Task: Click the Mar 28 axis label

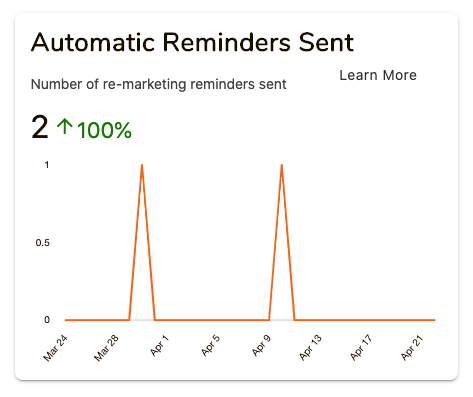Action: pyautogui.click(x=106, y=348)
